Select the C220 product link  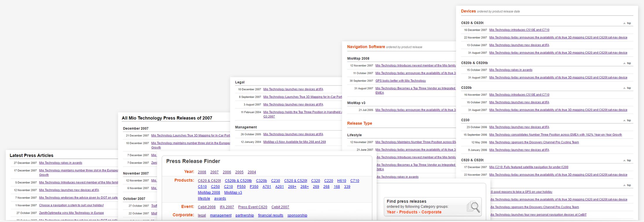(328, 181)
